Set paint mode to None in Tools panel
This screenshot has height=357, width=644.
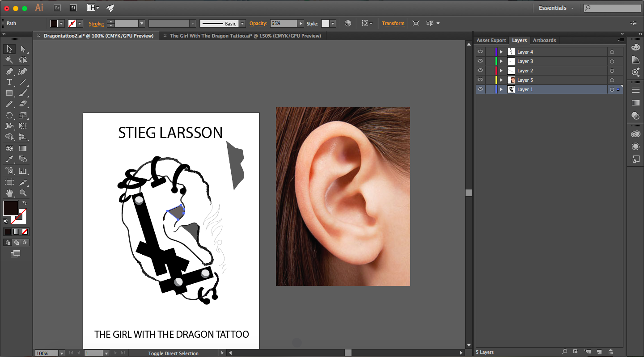[25, 231]
